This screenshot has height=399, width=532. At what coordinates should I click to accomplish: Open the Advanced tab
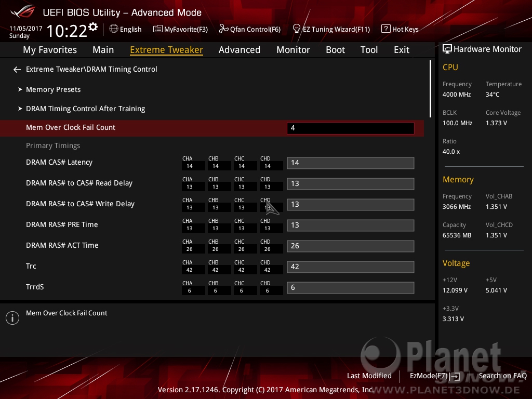(240, 50)
